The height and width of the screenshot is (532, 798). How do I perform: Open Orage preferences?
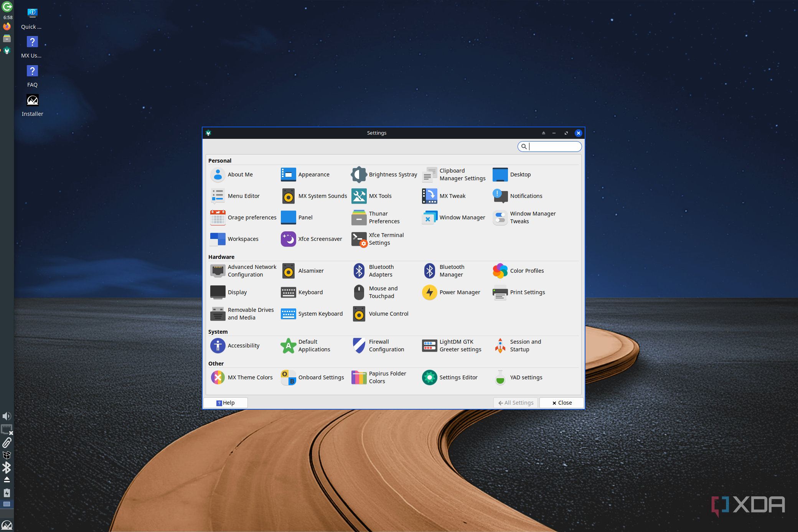point(243,217)
